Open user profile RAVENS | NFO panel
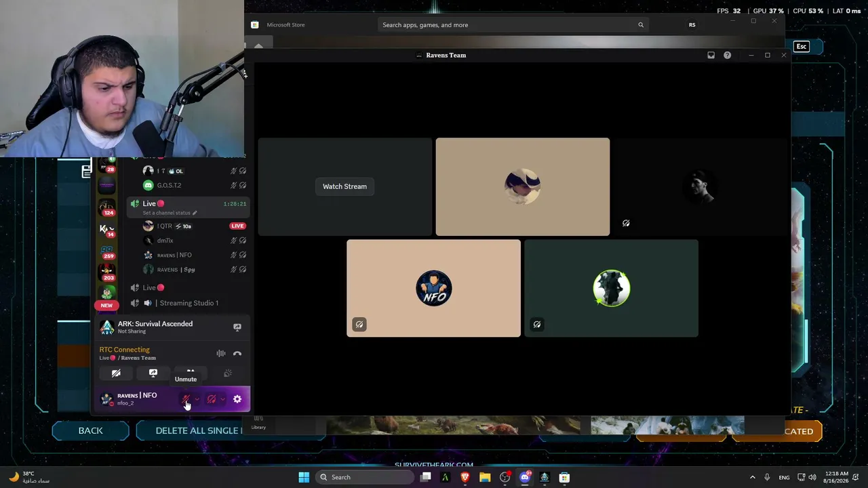Viewport: 868px width, 488px height. pos(137,399)
